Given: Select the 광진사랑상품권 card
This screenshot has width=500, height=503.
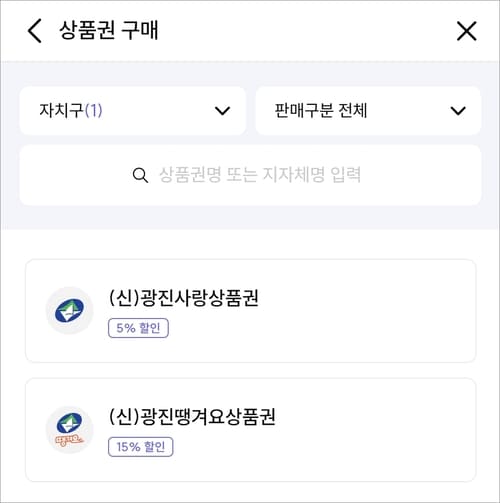Looking at the screenshot, I should tap(251, 311).
